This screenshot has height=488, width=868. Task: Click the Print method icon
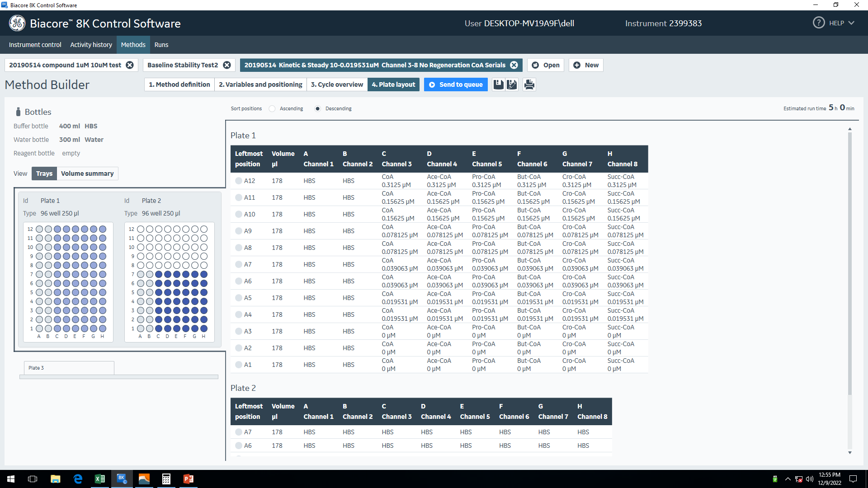(529, 84)
